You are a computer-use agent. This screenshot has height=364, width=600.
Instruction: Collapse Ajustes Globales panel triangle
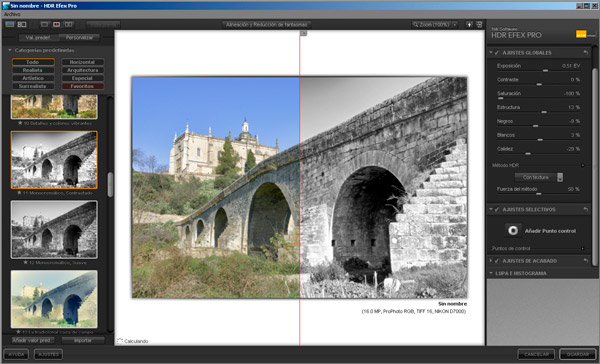491,52
